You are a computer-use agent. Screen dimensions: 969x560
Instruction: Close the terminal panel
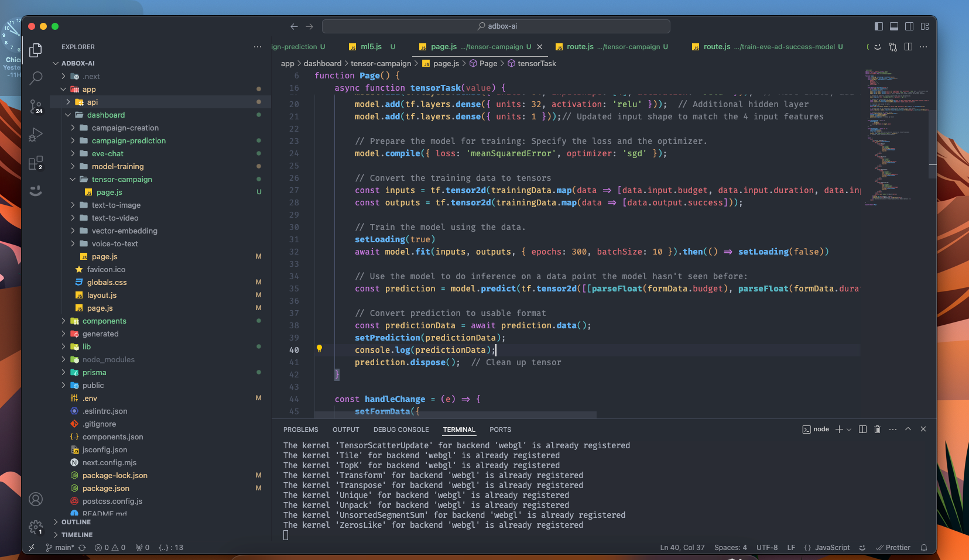[923, 429]
